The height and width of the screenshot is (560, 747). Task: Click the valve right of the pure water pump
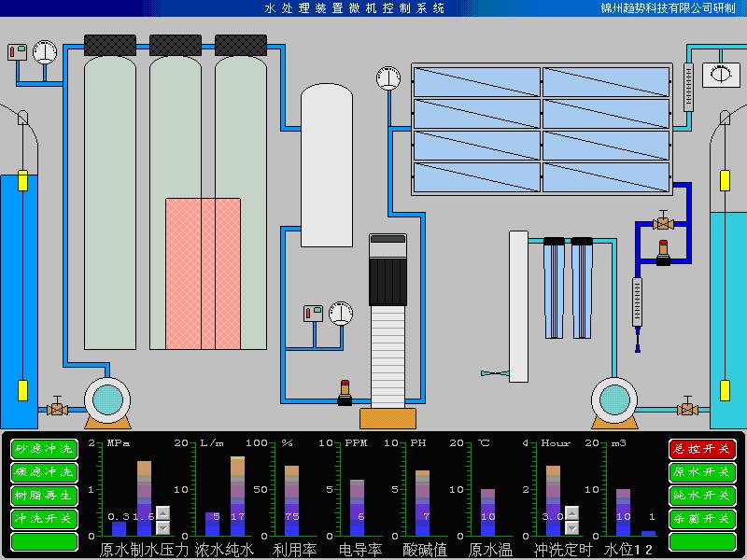point(689,407)
